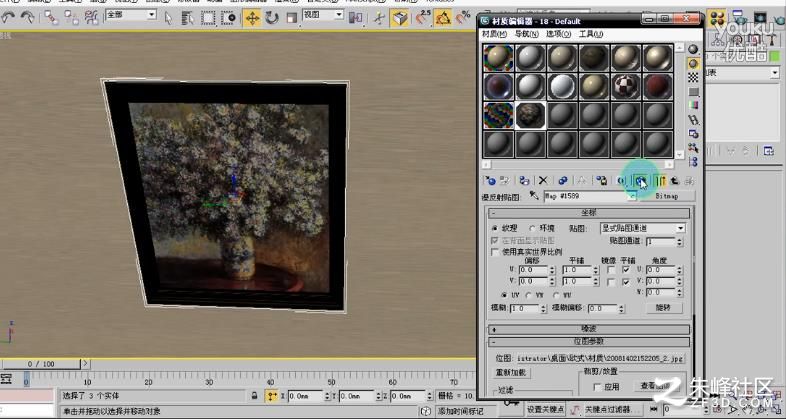Click the Undo arrow in main toolbar
The image size is (786, 419).
click(x=8, y=18)
